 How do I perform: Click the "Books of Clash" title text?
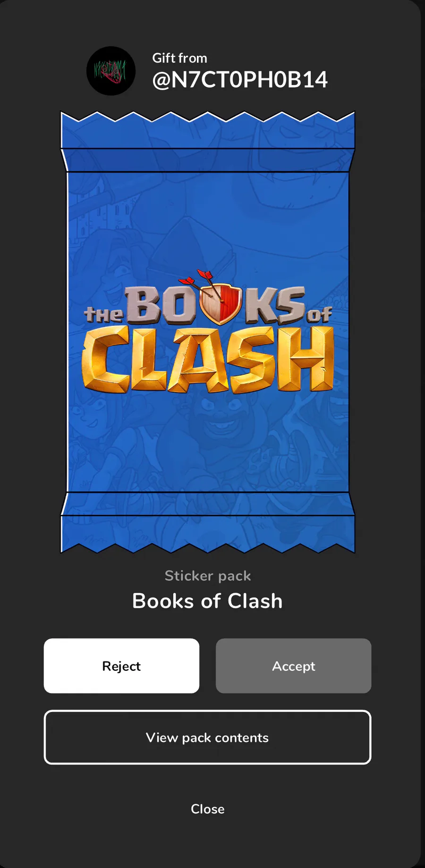(207, 601)
